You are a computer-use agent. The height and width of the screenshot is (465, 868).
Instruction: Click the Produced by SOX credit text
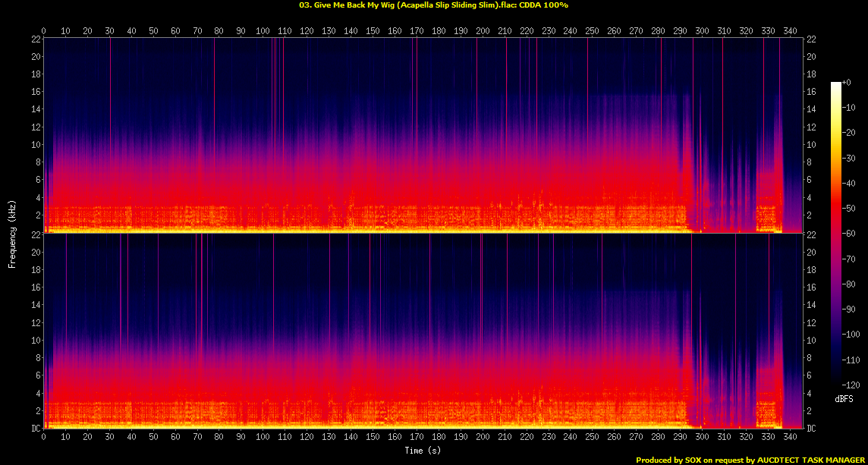pos(750,460)
